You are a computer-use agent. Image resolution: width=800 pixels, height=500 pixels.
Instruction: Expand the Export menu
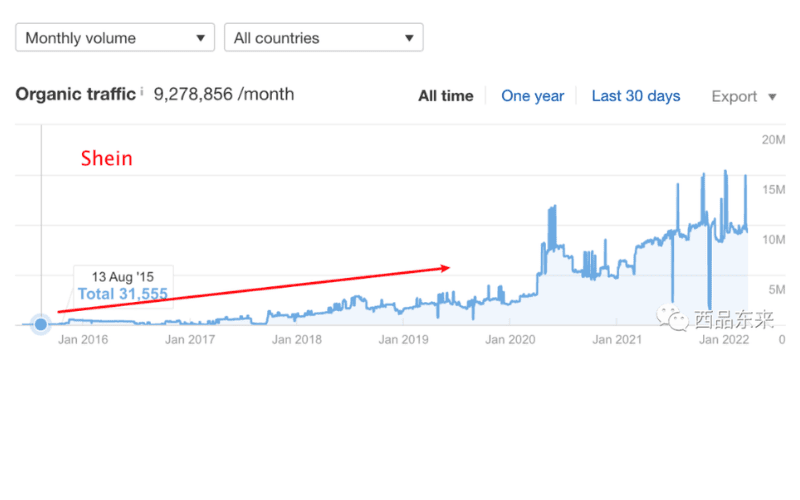tap(744, 96)
